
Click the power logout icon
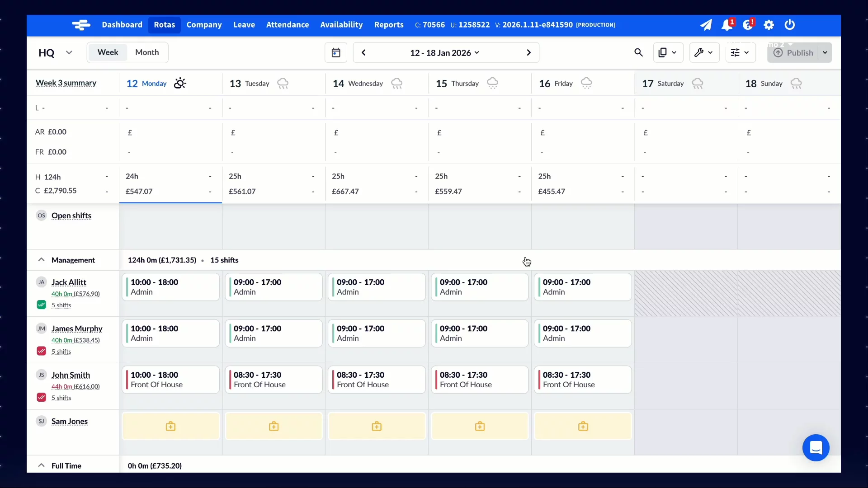pos(789,25)
